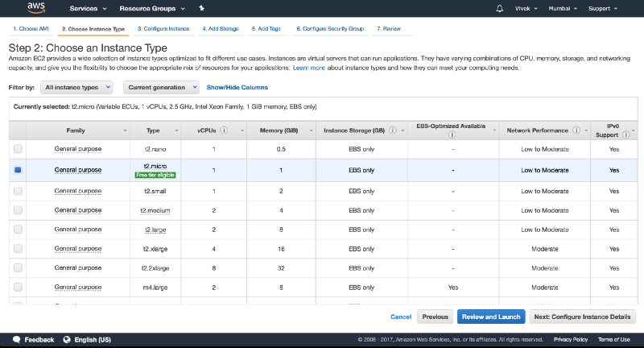Show info for IPv6 Support column

pos(626,135)
